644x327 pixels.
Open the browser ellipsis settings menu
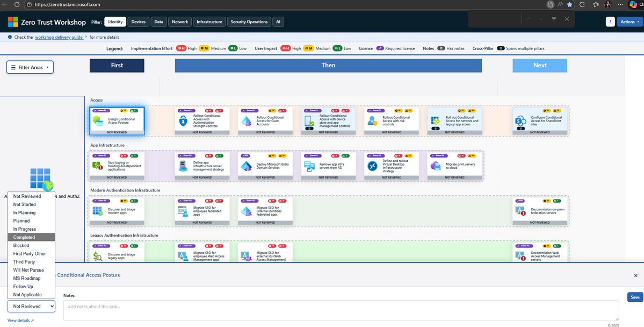(620, 4)
